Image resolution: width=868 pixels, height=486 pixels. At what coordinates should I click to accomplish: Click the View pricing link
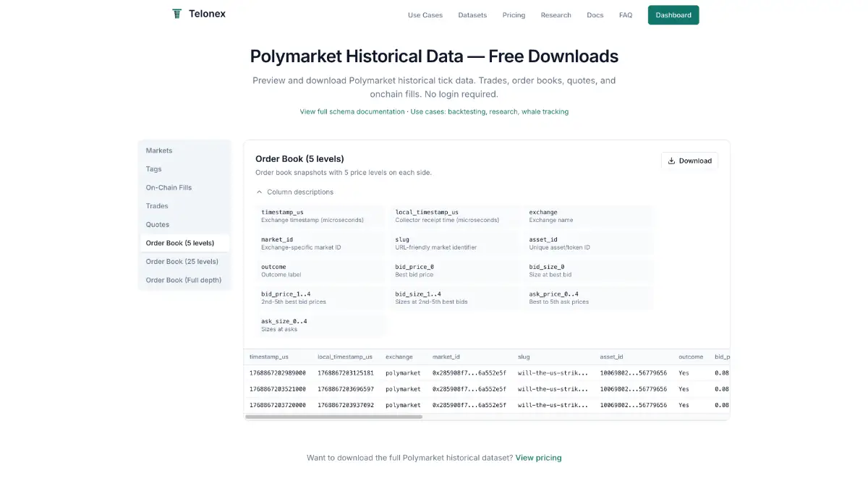[x=538, y=458]
